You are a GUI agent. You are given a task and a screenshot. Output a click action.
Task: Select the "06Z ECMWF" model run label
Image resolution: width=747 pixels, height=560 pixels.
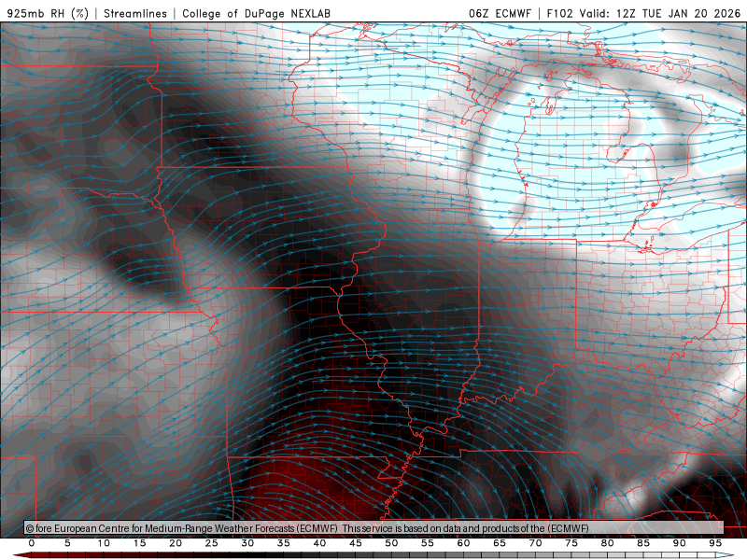[x=500, y=14]
